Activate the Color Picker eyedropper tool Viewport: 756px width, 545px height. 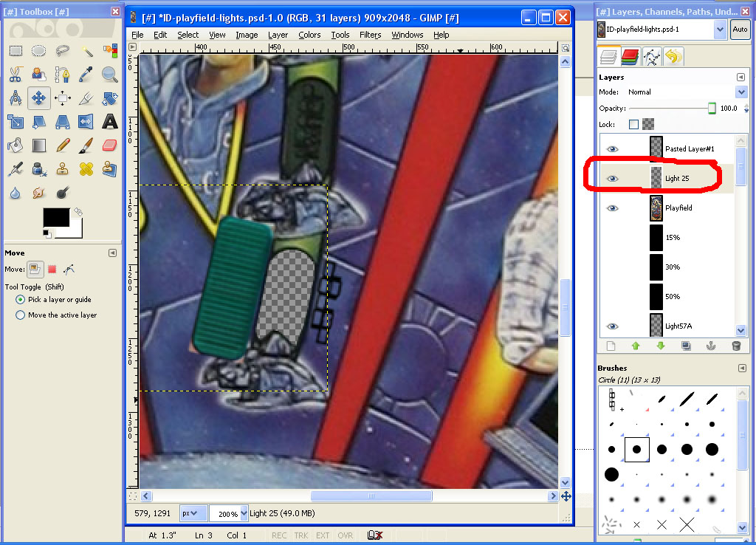click(x=86, y=74)
